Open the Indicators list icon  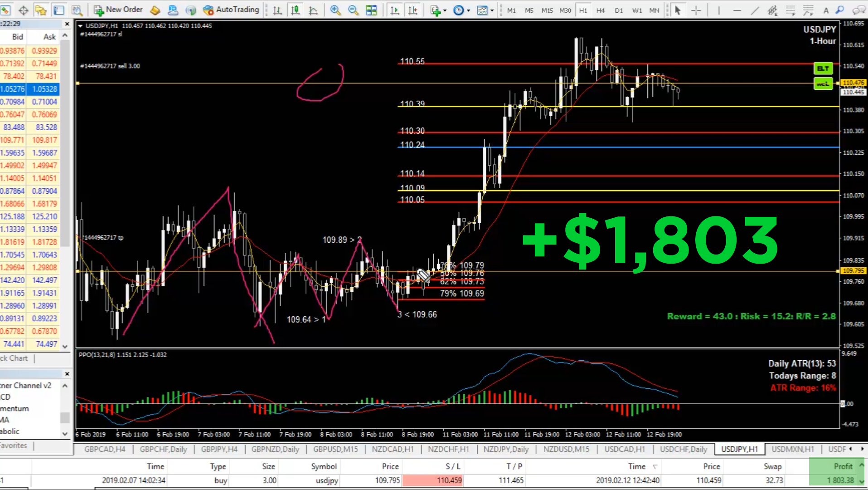[x=436, y=10]
